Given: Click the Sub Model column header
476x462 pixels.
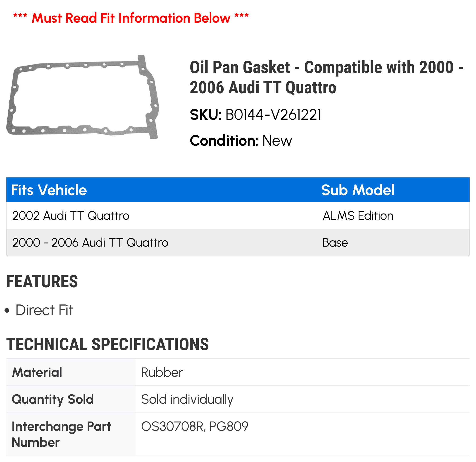Looking at the screenshot, I should coord(357,190).
